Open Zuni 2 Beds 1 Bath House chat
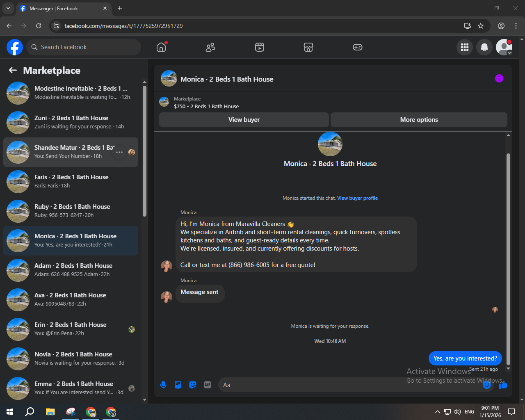This screenshot has height=420, width=525. tap(71, 123)
